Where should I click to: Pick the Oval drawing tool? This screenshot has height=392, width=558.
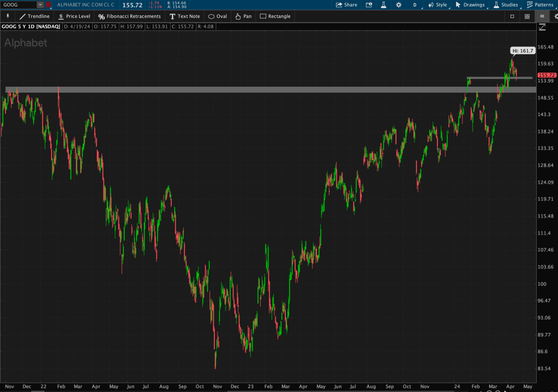tap(218, 16)
